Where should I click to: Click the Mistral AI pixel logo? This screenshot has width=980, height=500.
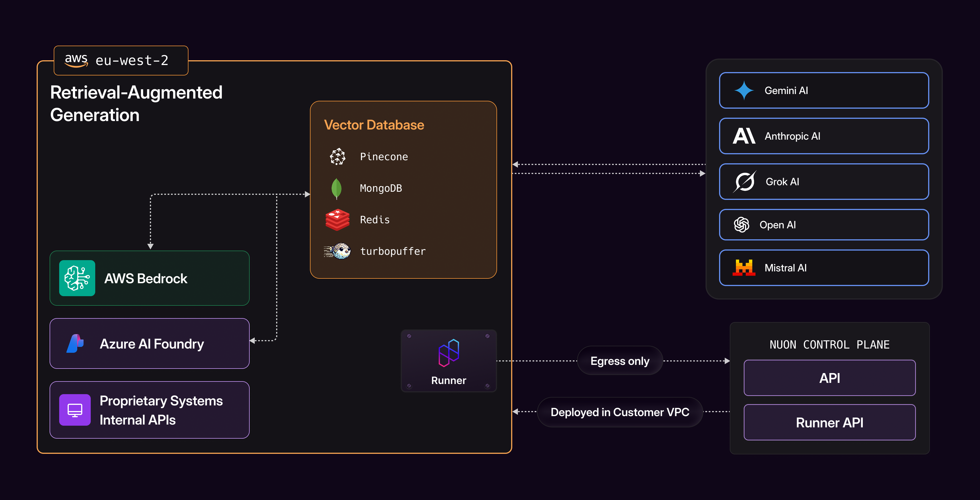click(744, 268)
